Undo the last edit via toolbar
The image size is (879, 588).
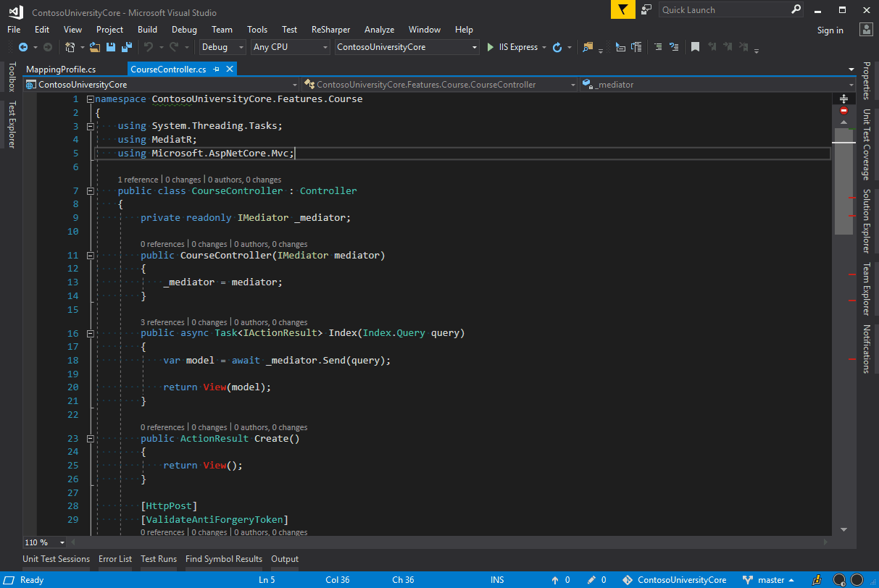click(x=148, y=47)
